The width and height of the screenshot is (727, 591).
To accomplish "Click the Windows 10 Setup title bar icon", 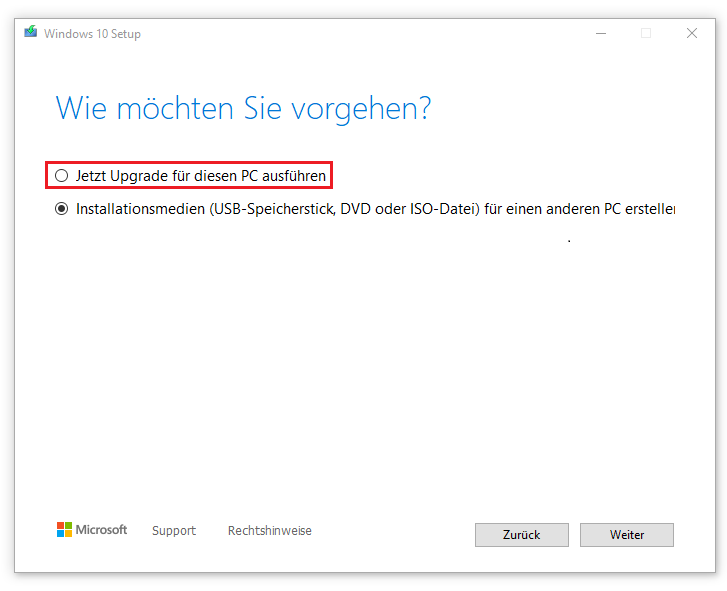I will point(31,33).
